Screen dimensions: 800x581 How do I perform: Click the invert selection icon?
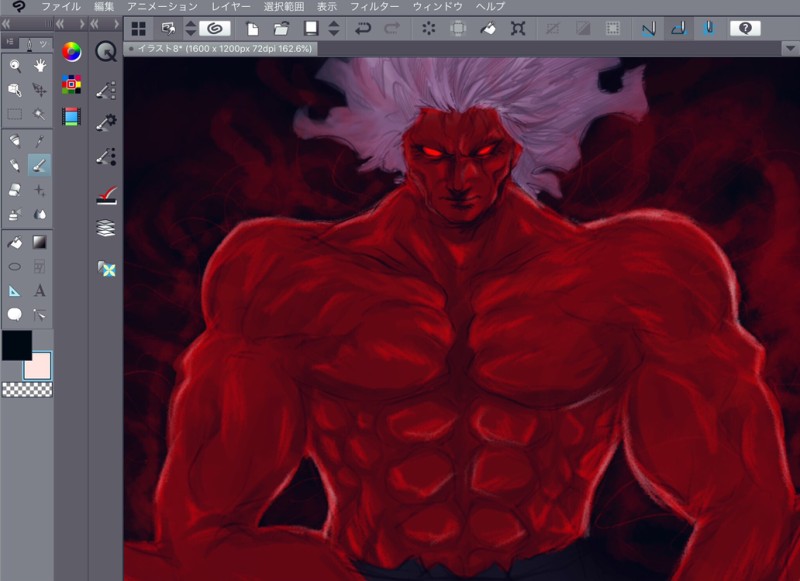(583, 29)
